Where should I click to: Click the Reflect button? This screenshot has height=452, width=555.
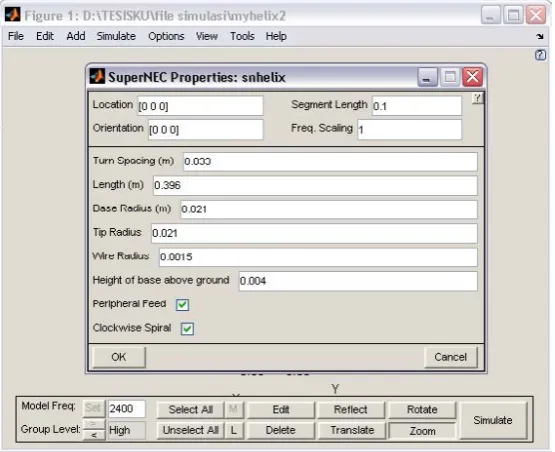[x=351, y=410]
